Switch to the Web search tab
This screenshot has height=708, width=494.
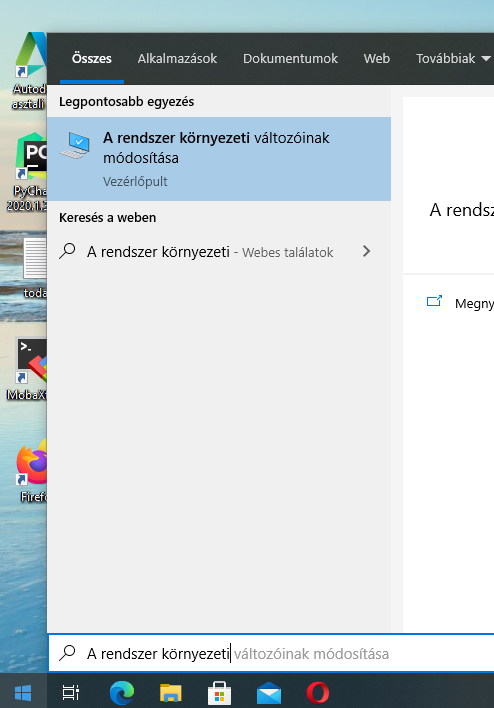click(377, 59)
